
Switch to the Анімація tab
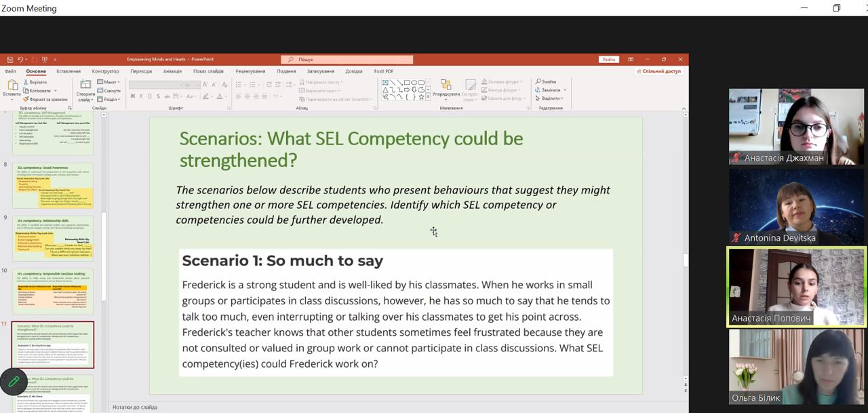coord(172,71)
